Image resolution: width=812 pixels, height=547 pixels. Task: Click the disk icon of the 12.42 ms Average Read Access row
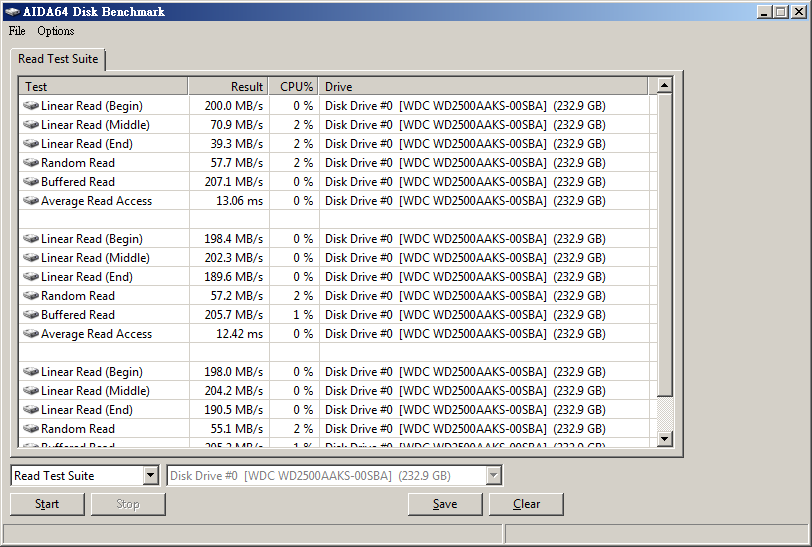31,334
